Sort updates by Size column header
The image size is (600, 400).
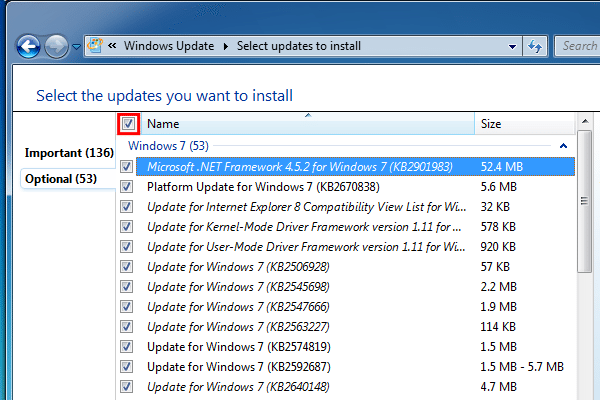click(x=522, y=124)
